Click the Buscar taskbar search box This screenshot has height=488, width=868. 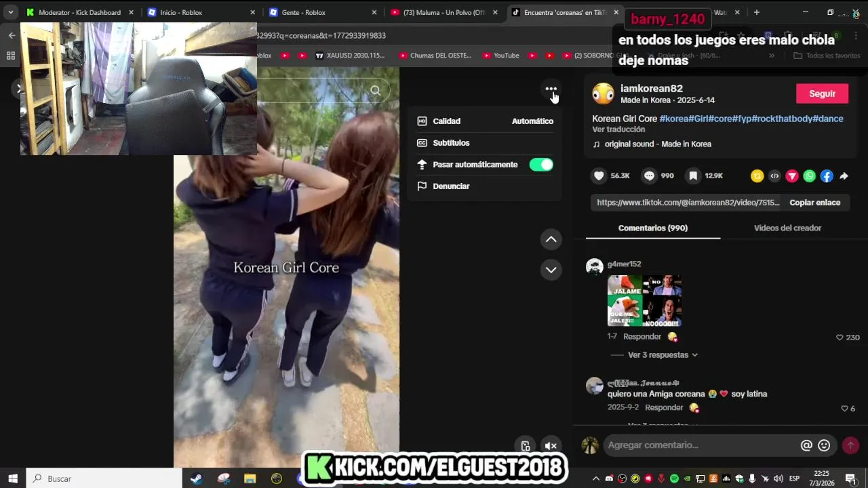[x=104, y=479]
